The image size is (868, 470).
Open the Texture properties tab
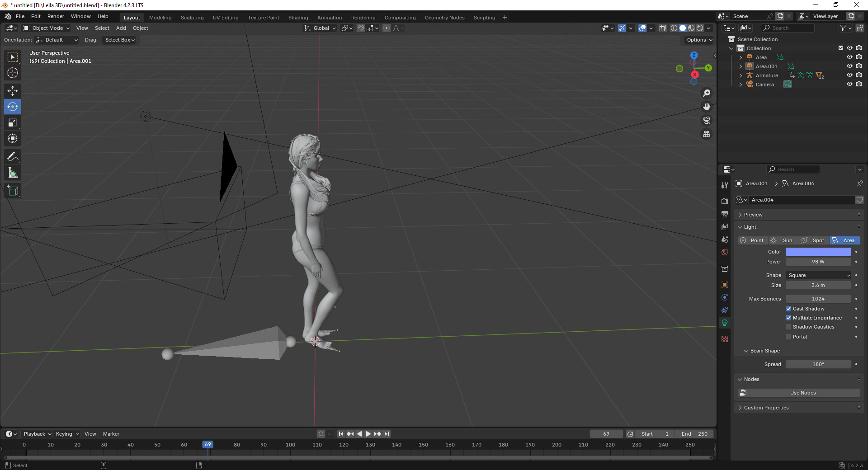(x=725, y=339)
